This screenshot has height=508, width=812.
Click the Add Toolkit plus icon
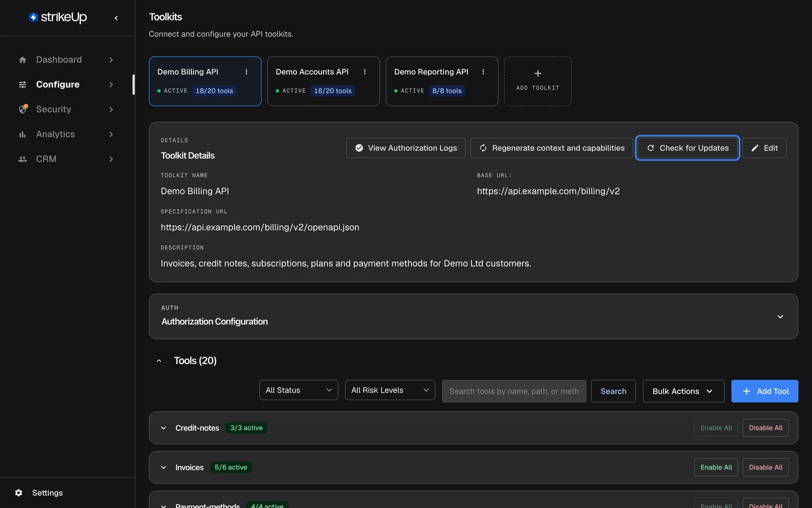point(538,73)
